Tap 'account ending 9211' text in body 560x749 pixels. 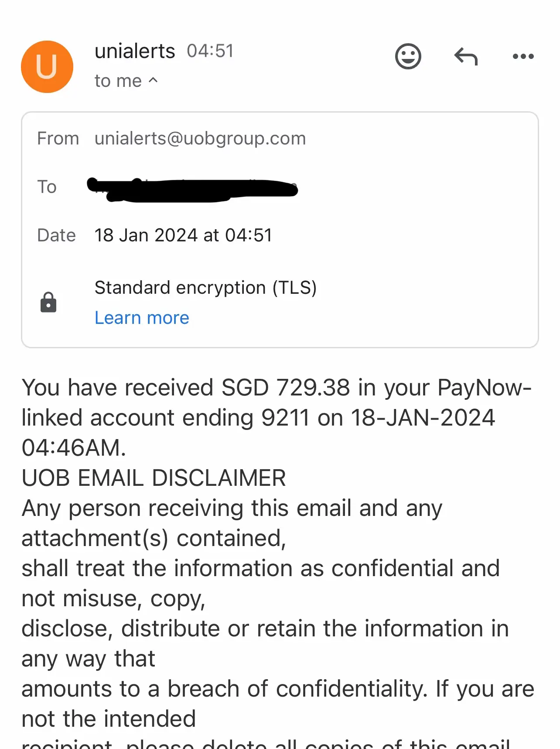pyautogui.click(x=200, y=418)
